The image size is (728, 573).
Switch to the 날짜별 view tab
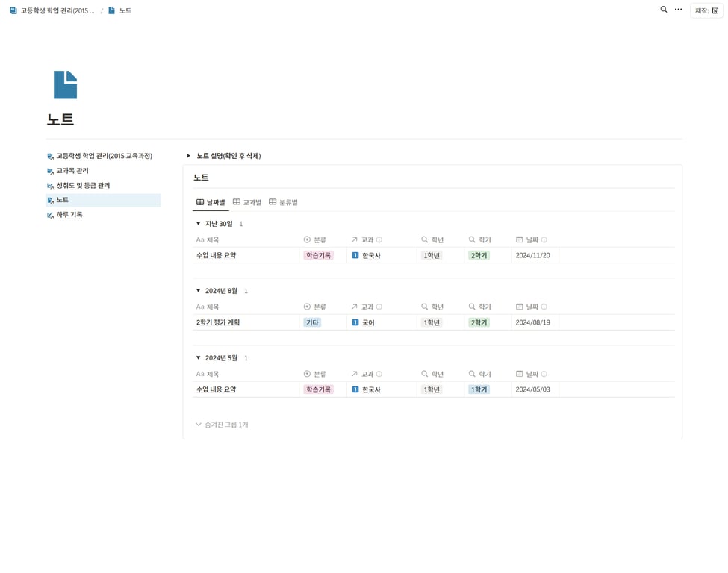click(211, 202)
